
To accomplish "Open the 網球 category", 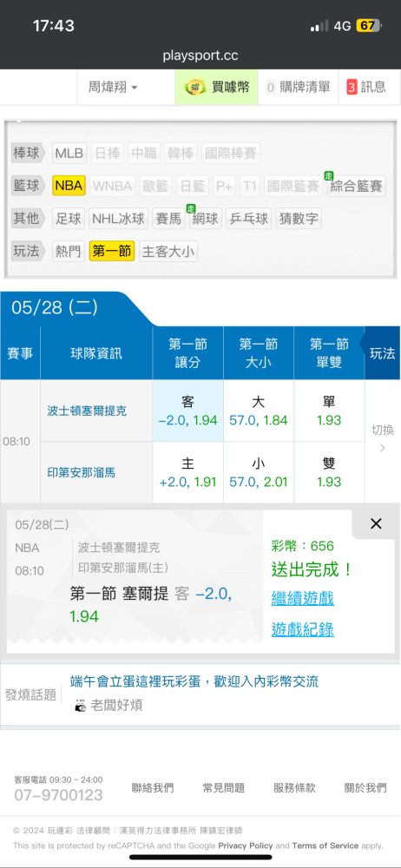I will coord(206,219).
